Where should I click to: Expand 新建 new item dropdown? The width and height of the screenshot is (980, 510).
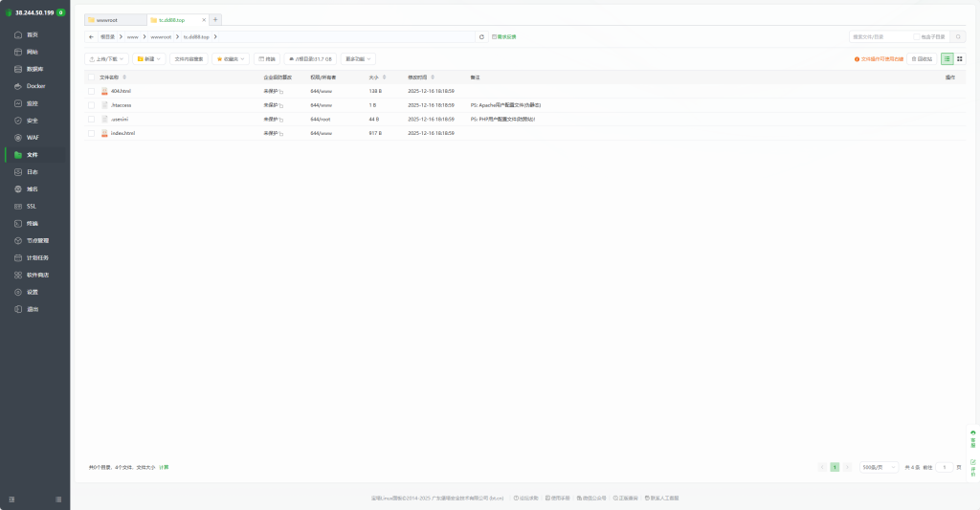click(x=148, y=58)
